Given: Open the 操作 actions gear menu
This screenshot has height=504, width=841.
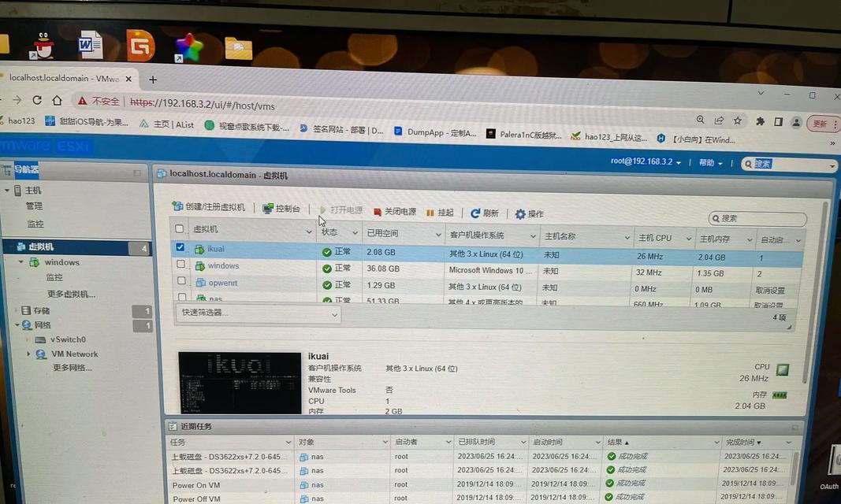Looking at the screenshot, I should (x=530, y=213).
